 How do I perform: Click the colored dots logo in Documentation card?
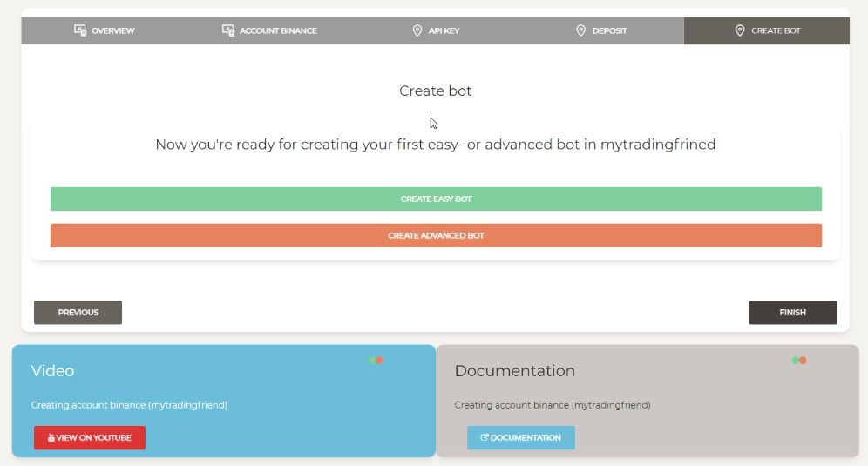pyautogui.click(x=799, y=361)
